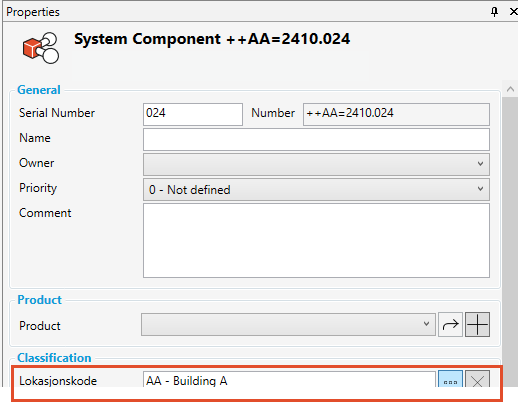This screenshot has width=518, height=402.
Task: Pin the Properties panel
Action: pyautogui.click(x=494, y=12)
